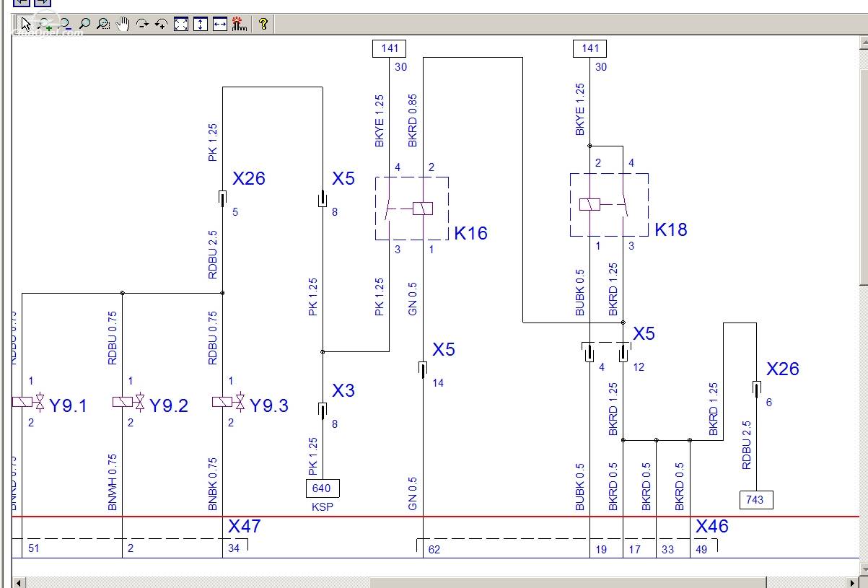Select the zoom-to-area magnifier tool
This screenshot has width=868, height=588.
pos(103,24)
